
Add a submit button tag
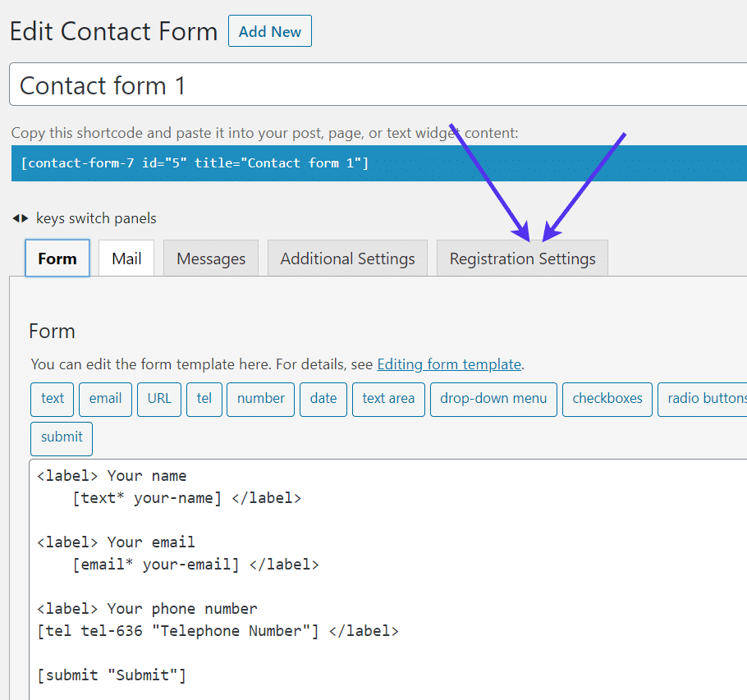62,437
